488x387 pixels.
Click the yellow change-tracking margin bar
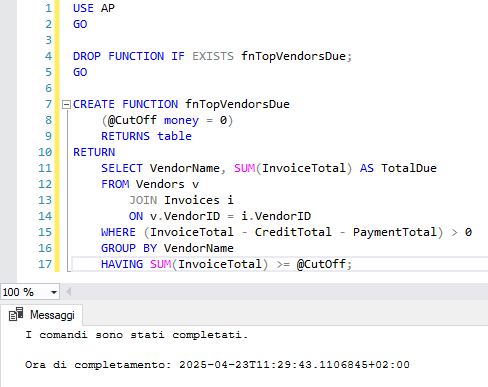[x=57, y=136]
